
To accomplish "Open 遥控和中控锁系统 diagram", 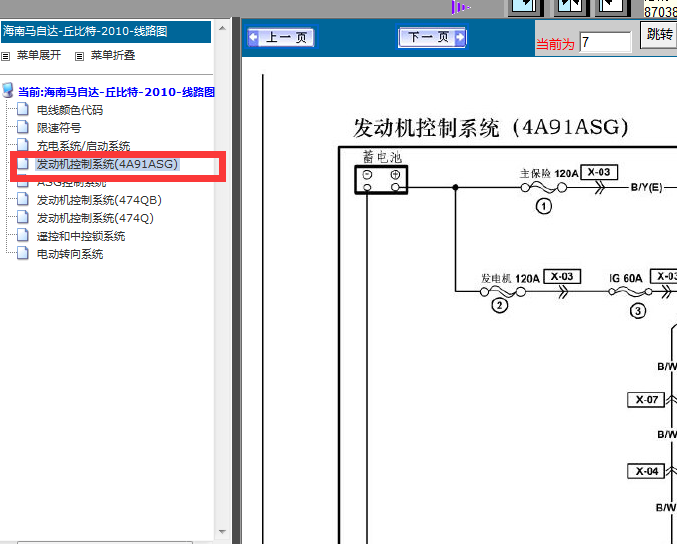I will pos(81,236).
